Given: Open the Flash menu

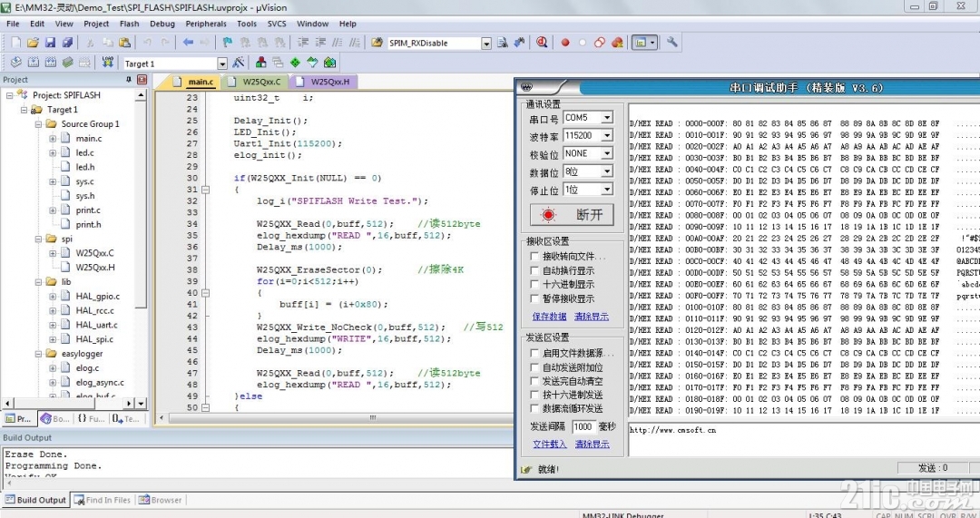Looking at the screenshot, I should point(130,24).
